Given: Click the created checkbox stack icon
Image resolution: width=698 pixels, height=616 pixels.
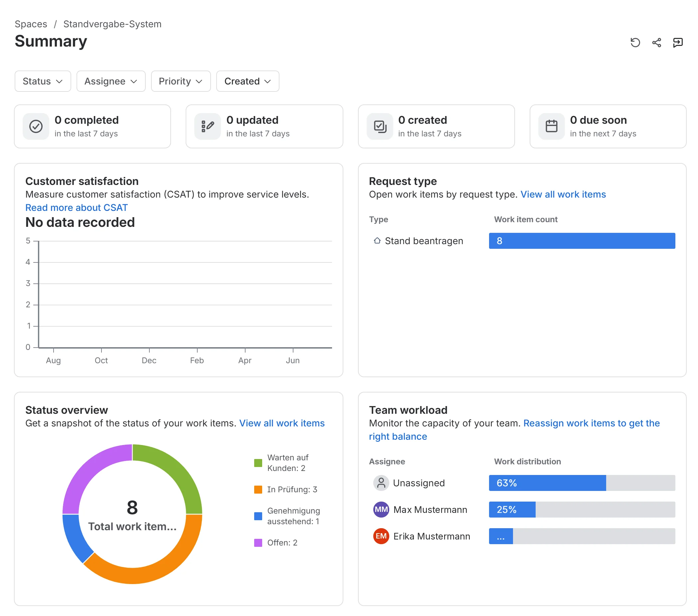Looking at the screenshot, I should click(x=380, y=126).
